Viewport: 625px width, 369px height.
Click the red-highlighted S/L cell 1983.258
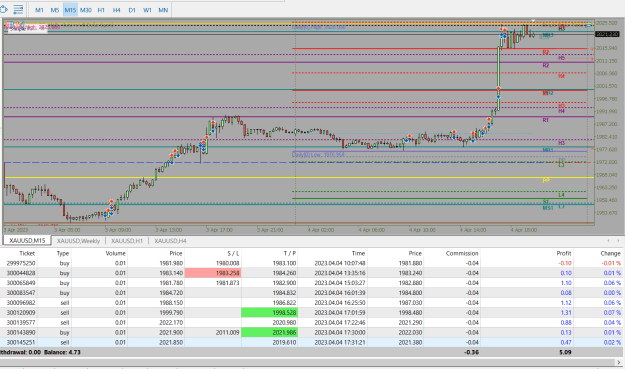[213, 273]
